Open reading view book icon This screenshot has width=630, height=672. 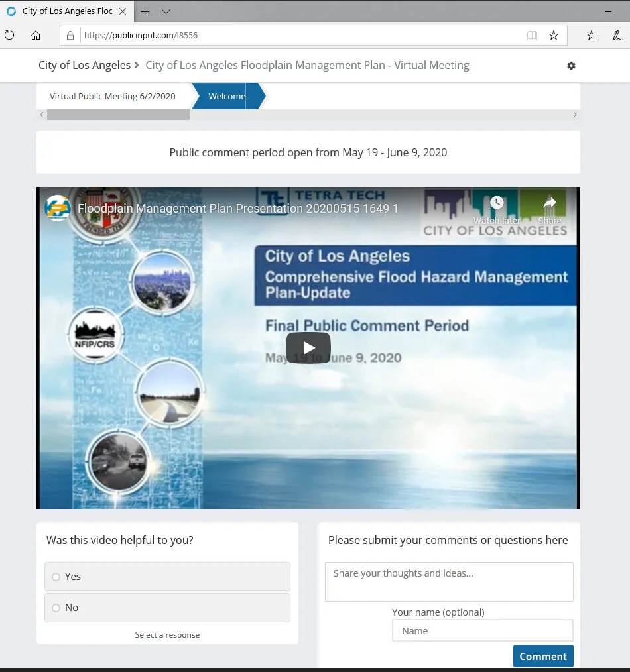[532, 36]
